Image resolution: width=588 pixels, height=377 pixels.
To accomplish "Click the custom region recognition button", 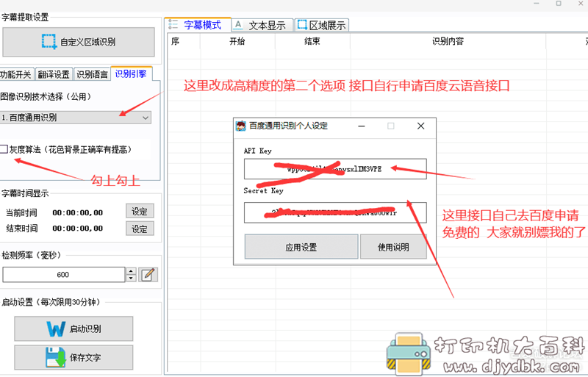I will [x=79, y=42].
